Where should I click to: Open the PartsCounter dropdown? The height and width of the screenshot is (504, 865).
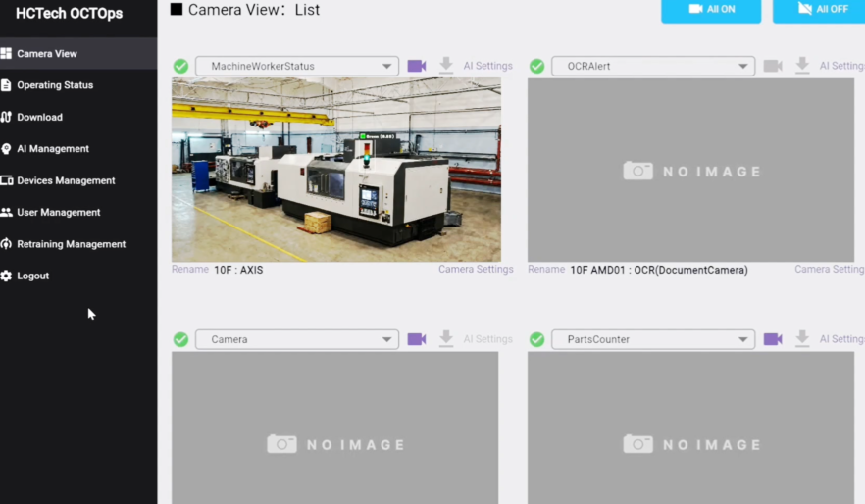pyautogui.click(x=653, y=339)
